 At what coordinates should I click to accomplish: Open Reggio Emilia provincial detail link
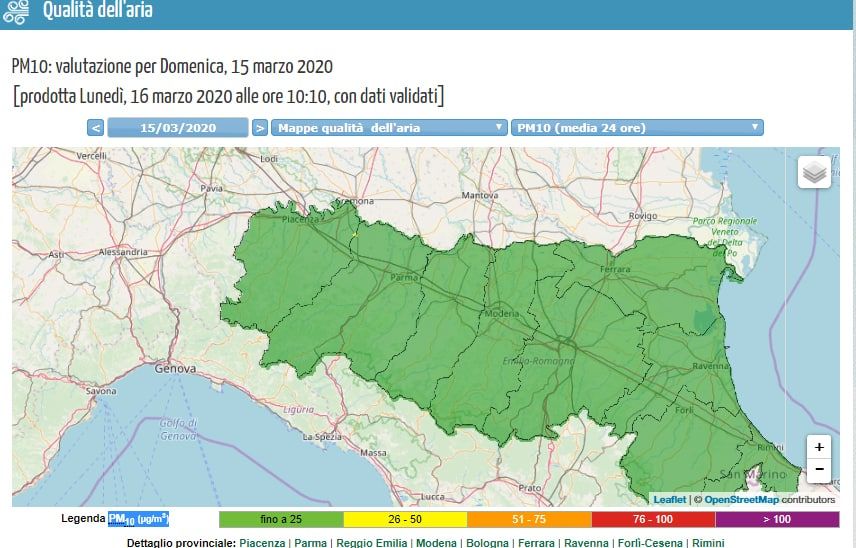click(x=371, y=543)
